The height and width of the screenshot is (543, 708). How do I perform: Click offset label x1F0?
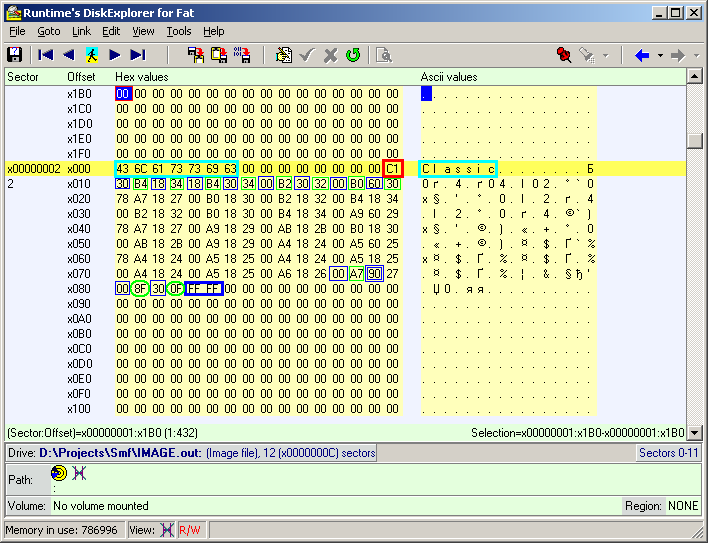pos(79,153)
